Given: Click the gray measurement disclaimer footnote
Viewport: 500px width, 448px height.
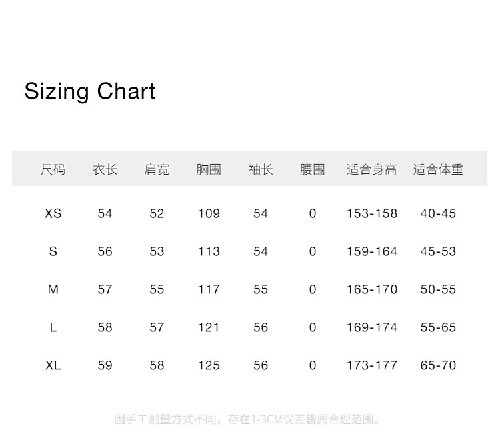Looking at the screenshot, I should tap(248, 419).
